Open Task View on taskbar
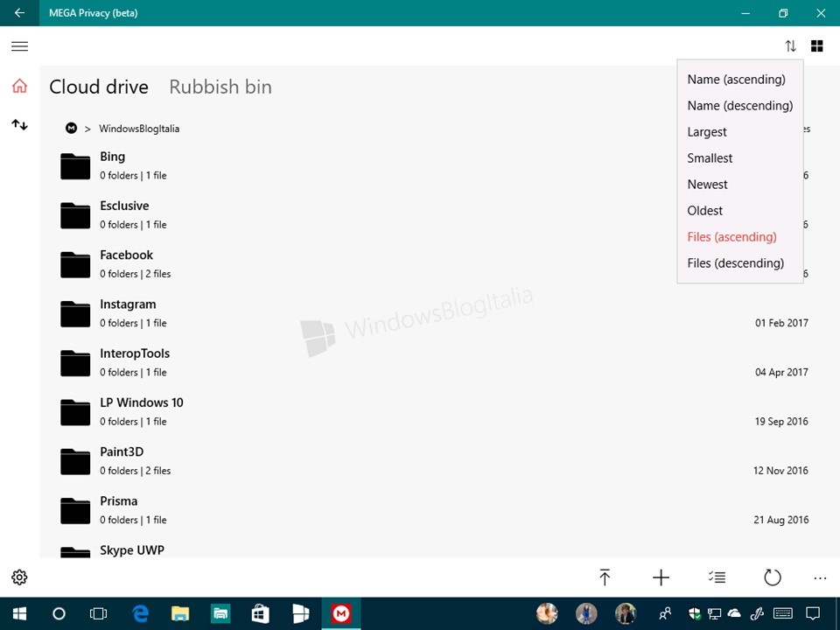The image size is (840, 630). coord(98,613)
